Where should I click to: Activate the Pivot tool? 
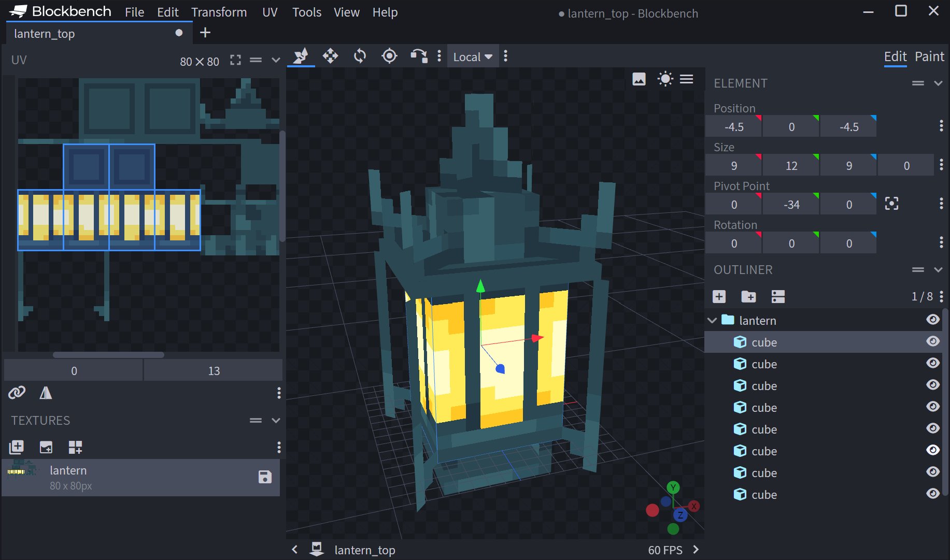coord(389,56)
